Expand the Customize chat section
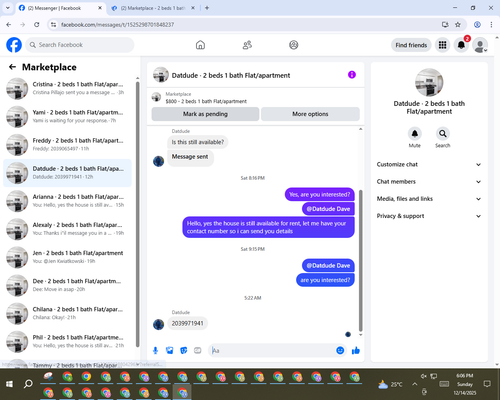 pyautogui.click(x=429, y=164)
